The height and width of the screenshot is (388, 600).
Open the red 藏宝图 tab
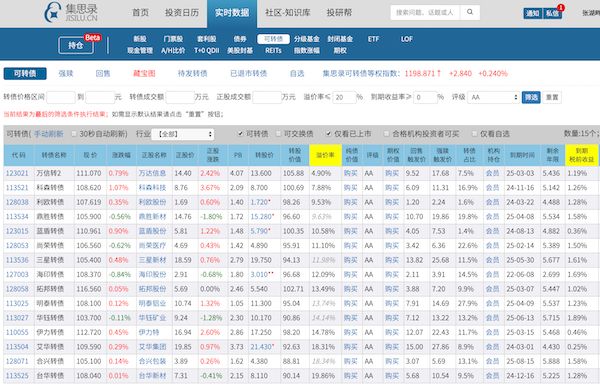[x=144, y=73]
